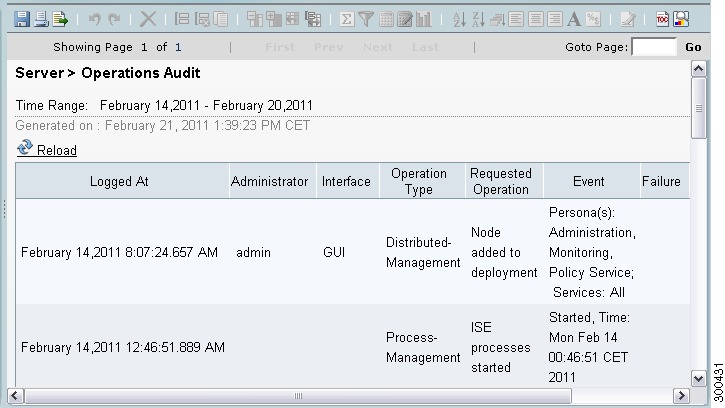Image resolution: width=725 pixels, height=408 pixels.
Task: Click the Sigma aggregation icon
Action: [346, 19]
